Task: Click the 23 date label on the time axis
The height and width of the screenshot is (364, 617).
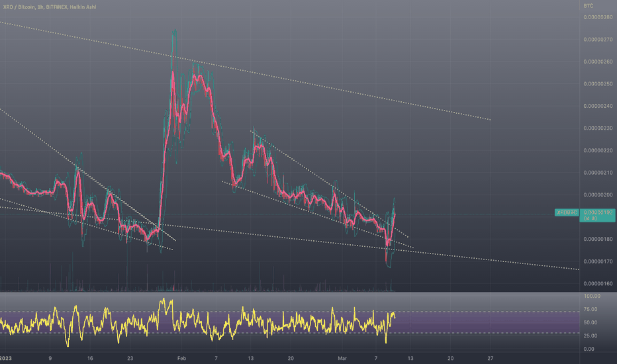Action: click(130, 359)
